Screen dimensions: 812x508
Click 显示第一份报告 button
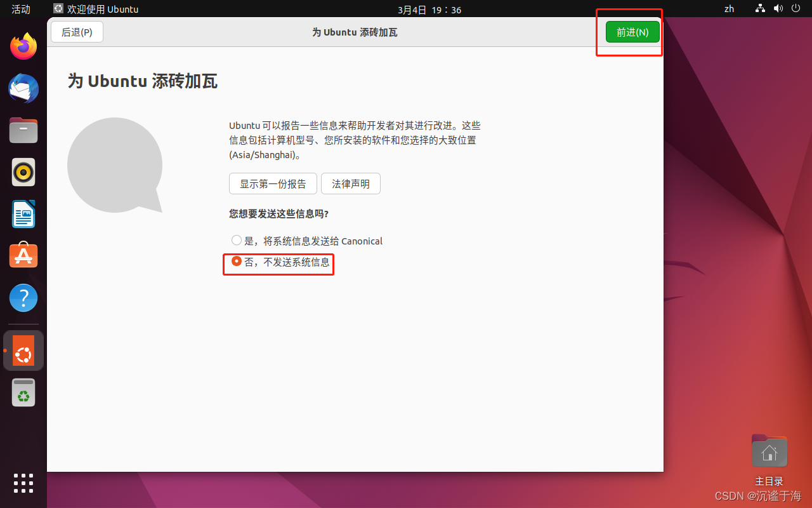[273, 184]
